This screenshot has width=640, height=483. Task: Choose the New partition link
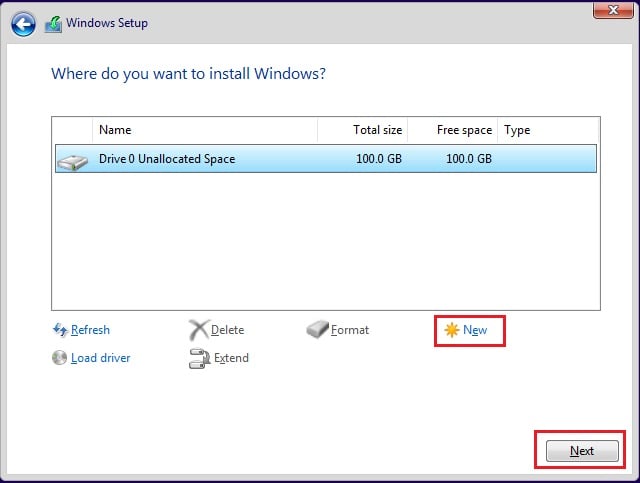tap(475, 330)
